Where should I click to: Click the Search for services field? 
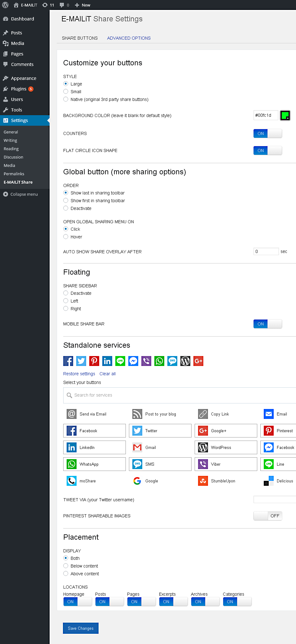click(180, 395)
